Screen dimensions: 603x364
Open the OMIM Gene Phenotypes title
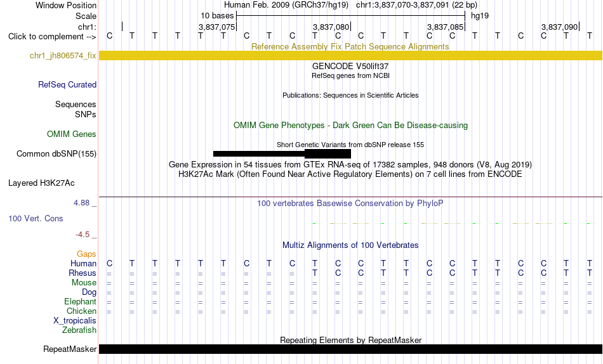tap(350, 126)
